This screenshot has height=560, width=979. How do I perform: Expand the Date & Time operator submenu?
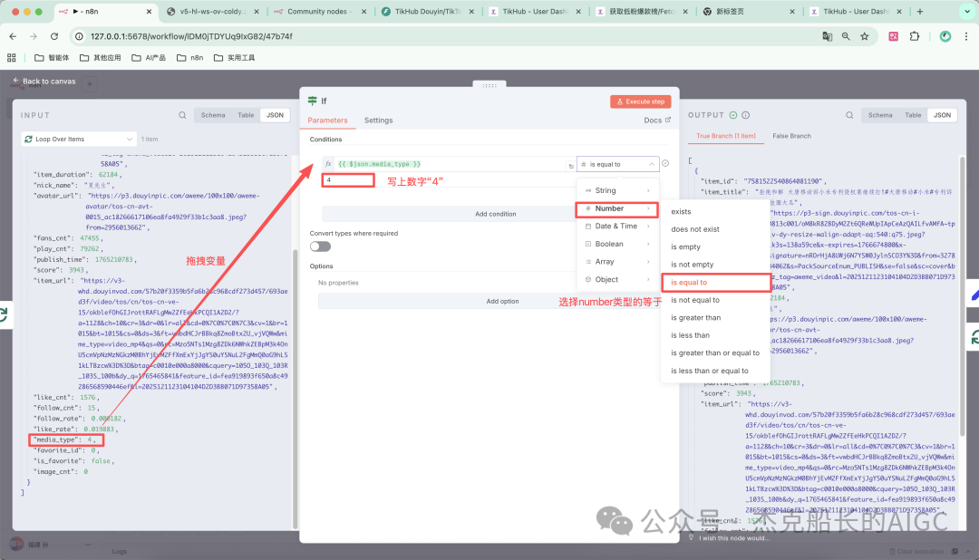617,226
